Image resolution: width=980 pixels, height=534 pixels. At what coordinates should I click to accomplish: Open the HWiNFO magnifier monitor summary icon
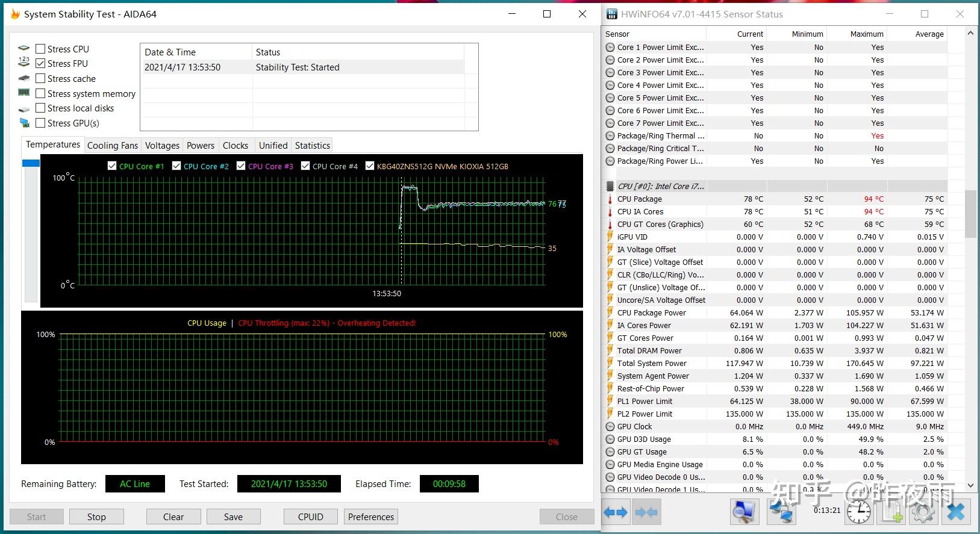(744, 512)
